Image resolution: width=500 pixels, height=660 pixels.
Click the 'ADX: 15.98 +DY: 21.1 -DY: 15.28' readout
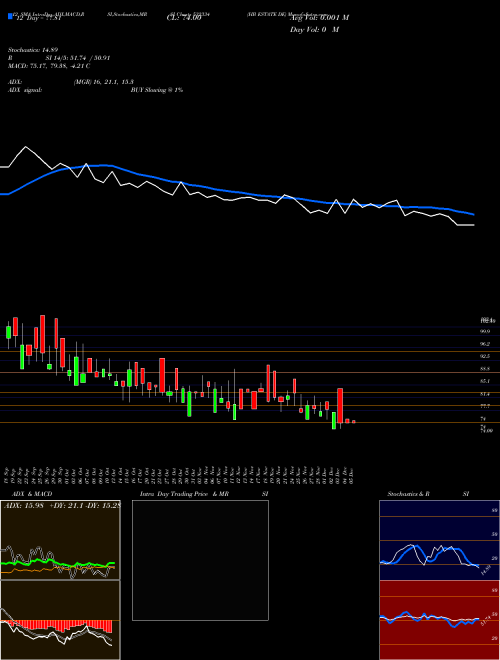[x=62, y=505]
